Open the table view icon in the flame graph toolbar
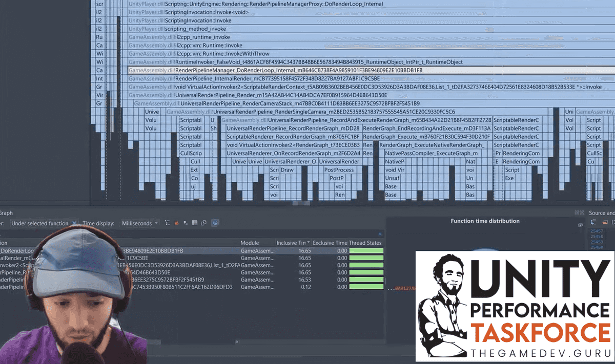The width and height of the screenshot is (615, 364). (x=194, y=222)
